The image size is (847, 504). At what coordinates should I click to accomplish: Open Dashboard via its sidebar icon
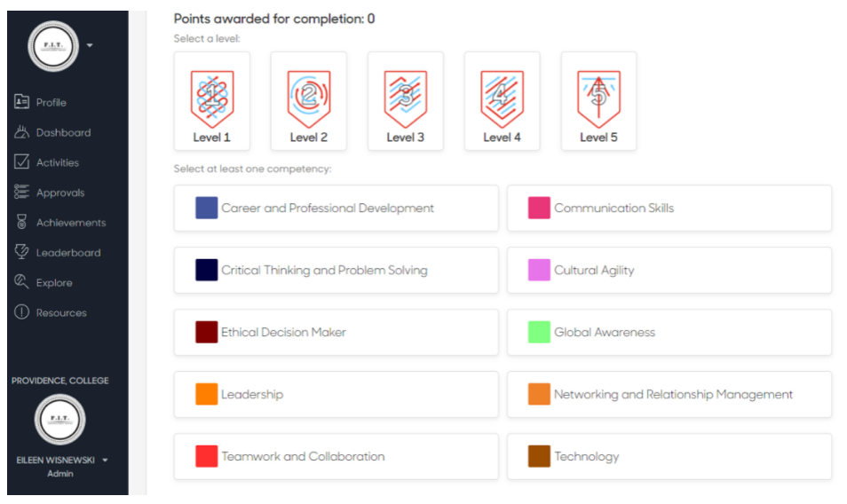pos(22,132)
